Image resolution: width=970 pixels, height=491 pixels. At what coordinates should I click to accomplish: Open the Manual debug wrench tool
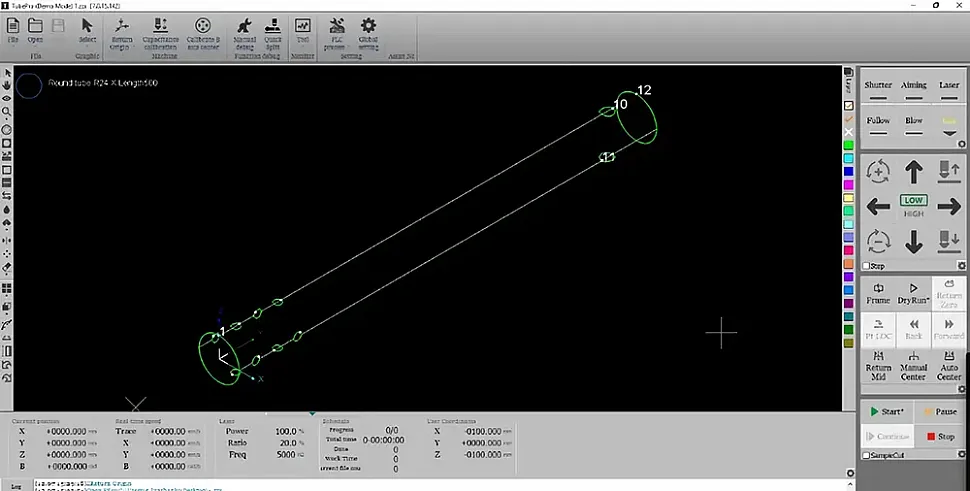tap(244, 34)
